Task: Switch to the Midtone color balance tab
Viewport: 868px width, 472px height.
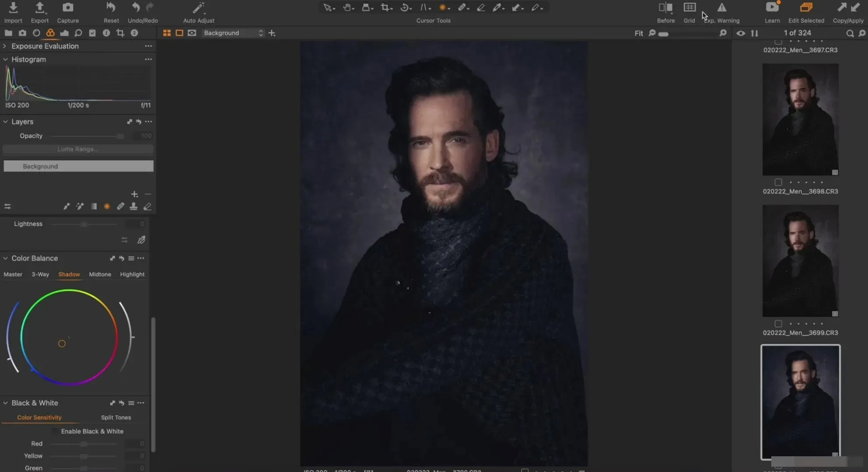Action: click(x=100, y=274)
